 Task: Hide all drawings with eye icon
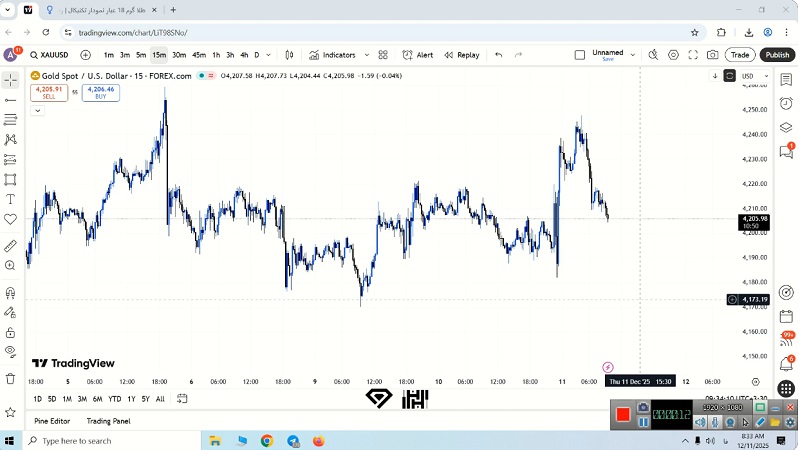pyautogui.click(x=11, y=351)
